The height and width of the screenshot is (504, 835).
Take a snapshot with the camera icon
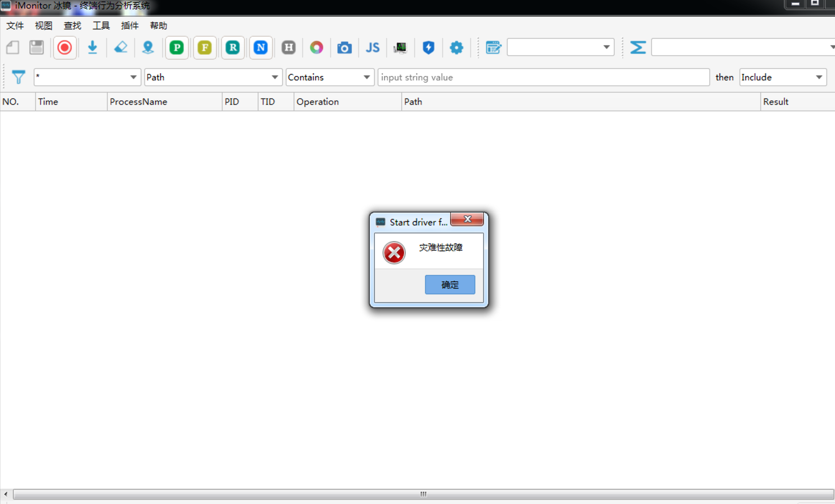[344, 47]
